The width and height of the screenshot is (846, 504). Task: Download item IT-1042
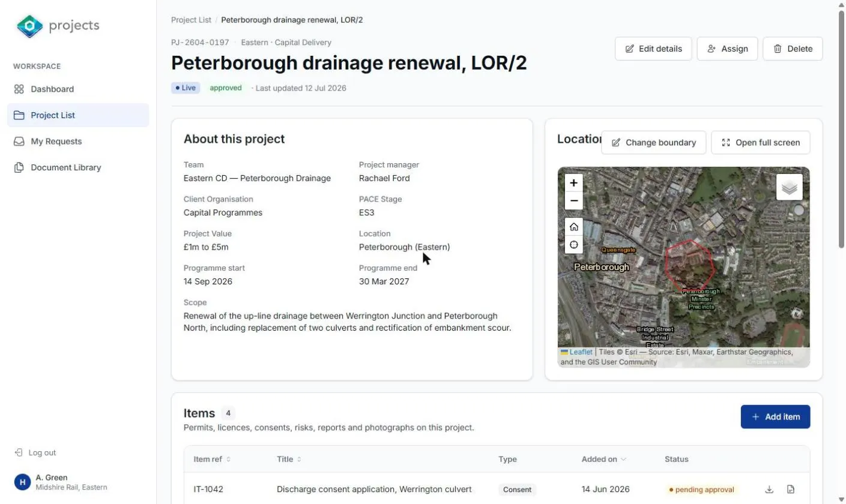tap(769, 490)
